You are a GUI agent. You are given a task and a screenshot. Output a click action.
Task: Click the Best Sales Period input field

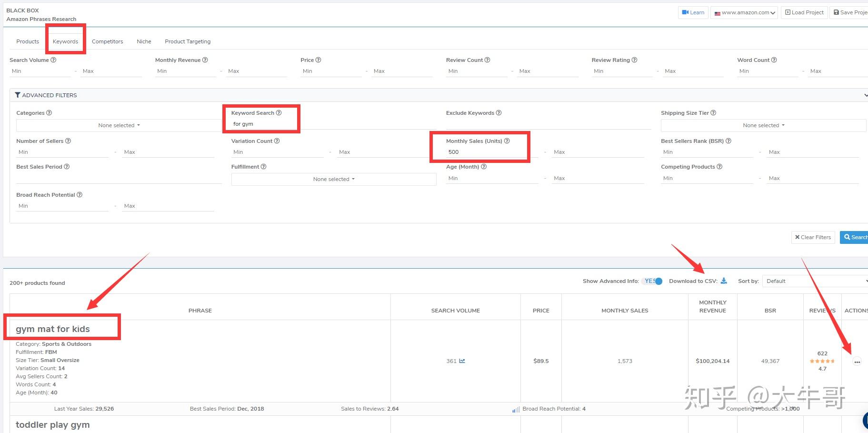pyautogui.click(x=119, y=178)
